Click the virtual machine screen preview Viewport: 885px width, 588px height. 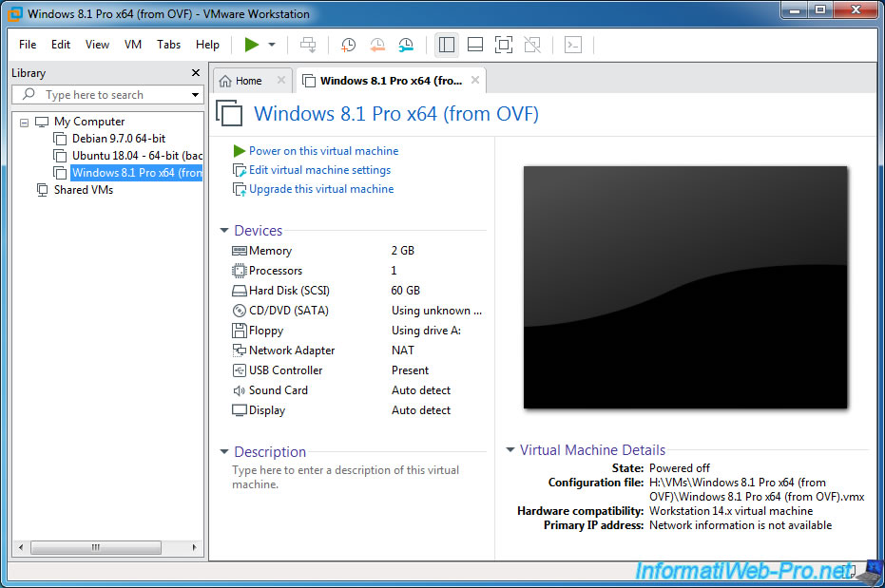[685, 288]
